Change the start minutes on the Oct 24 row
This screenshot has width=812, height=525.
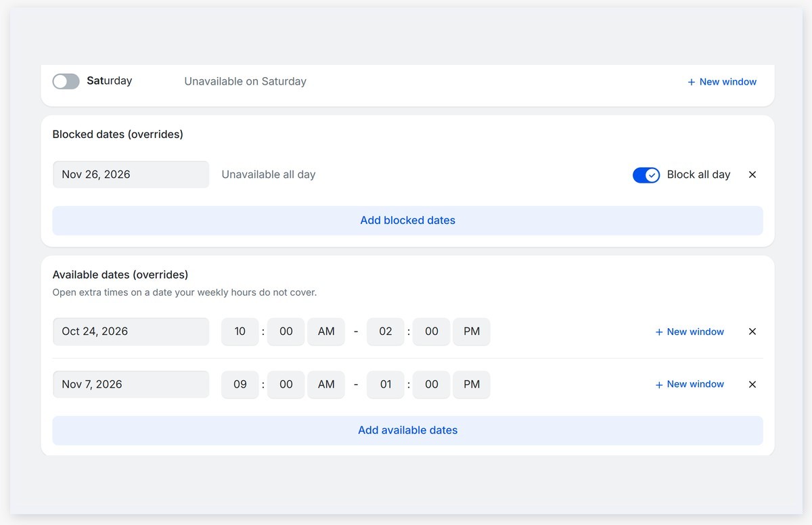pyautogui.click(x=286, y=332)
